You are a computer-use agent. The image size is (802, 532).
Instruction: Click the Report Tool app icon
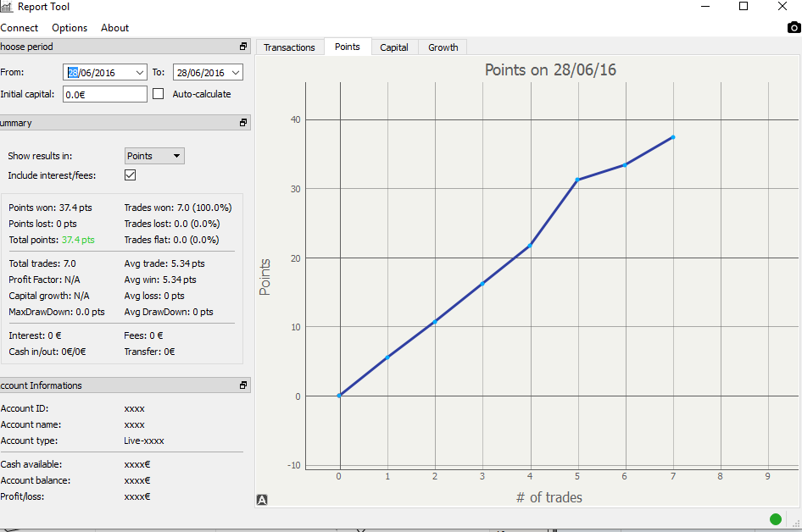(x=7, y=7)
